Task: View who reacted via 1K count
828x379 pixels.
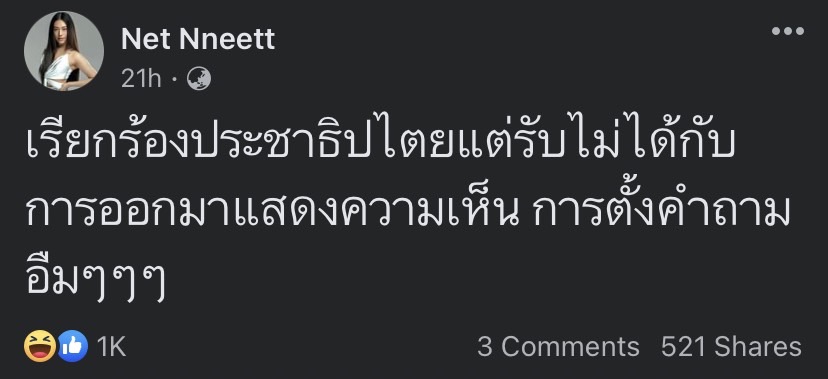Action: tap(111, 347)
